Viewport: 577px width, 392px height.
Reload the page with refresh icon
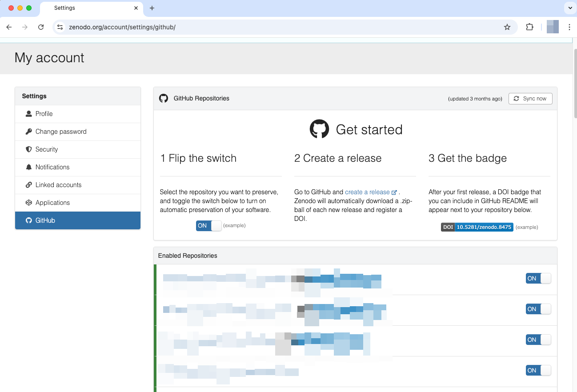click(x=41, y=27)
